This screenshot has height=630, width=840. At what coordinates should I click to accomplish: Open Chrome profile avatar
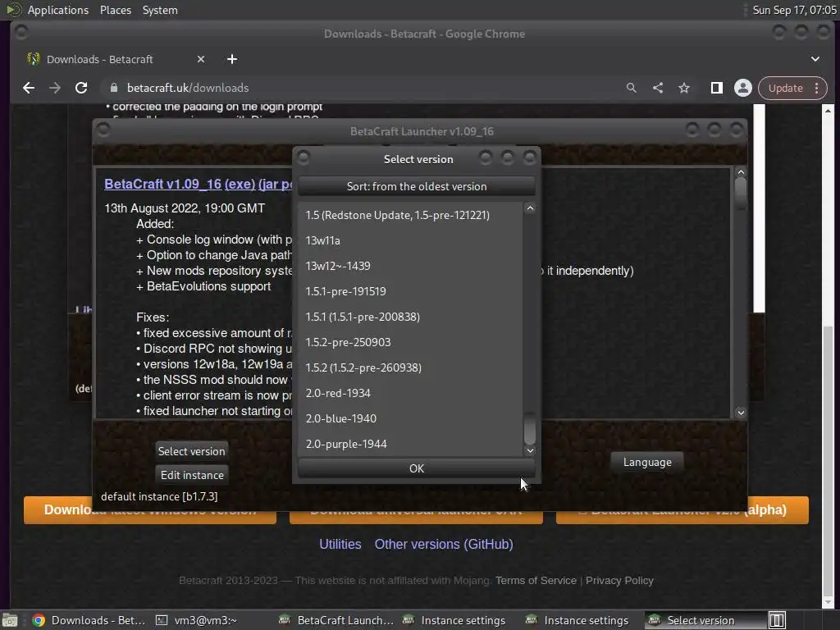pos(743,88)
